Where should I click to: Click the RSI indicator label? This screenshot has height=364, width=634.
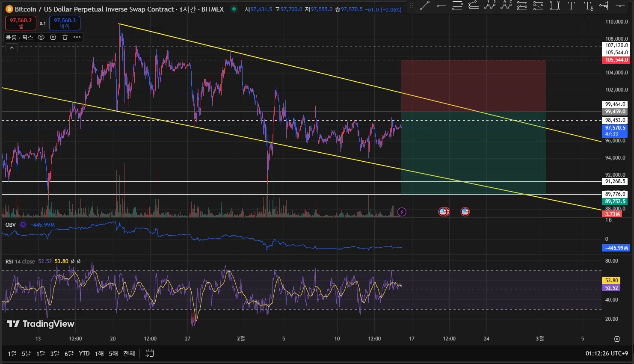click(x=9, y=261)
